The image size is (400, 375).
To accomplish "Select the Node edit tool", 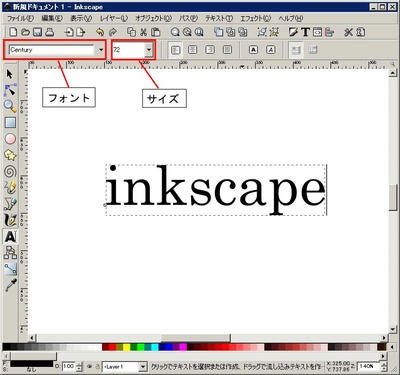I will pos(10,90).
